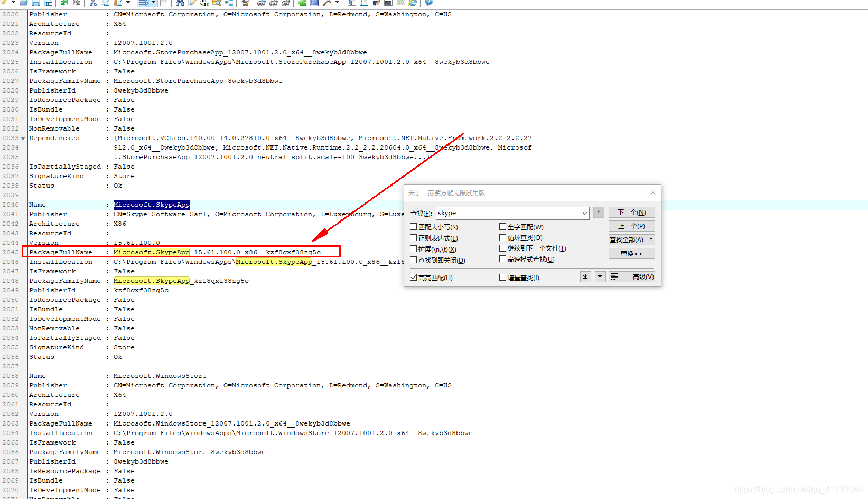The image size is (868, 499).
Task: Enable 继续到下一个文件(T) checkbox
Action: 503,248
